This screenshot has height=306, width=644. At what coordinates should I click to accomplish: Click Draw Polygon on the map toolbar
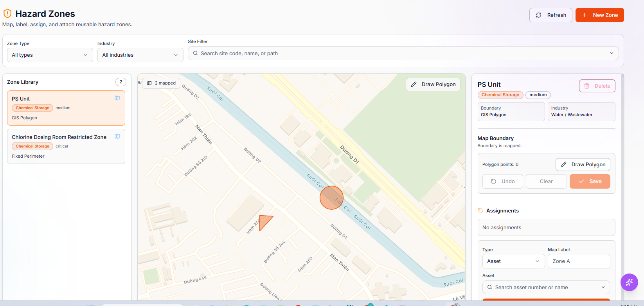click(x=433, y=84)
